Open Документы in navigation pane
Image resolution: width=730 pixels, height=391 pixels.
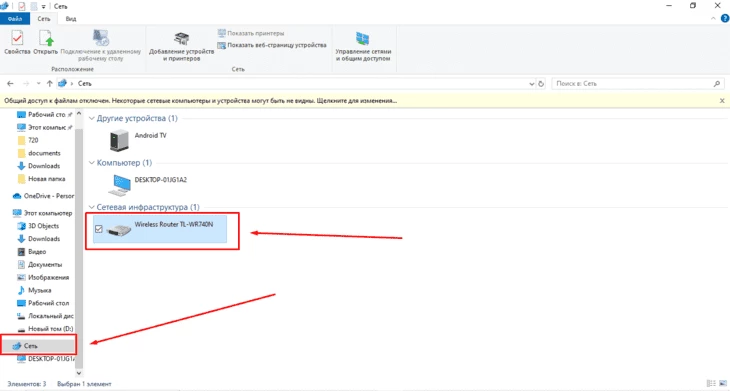(x=40, y=265)
